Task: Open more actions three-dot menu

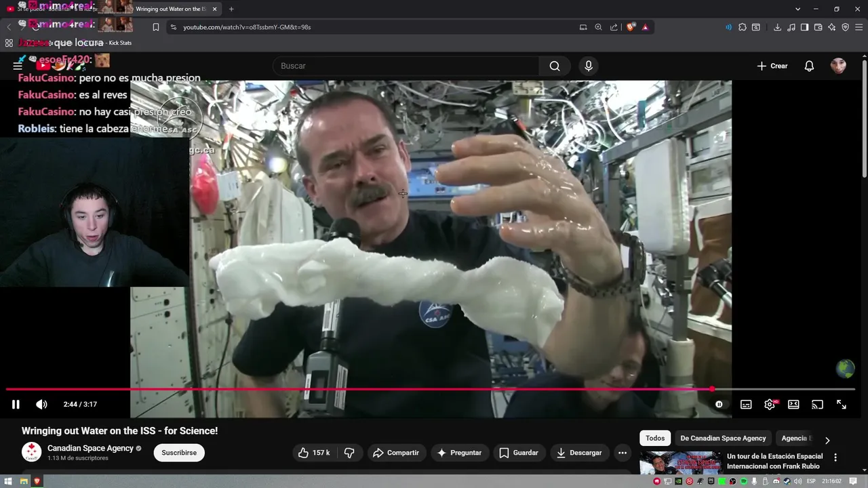Action: tap(622, 453)
